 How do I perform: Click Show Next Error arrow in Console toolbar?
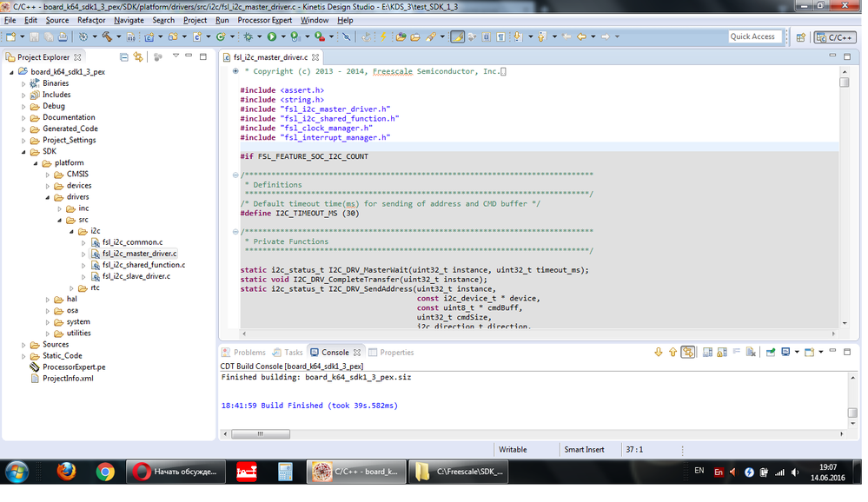pyautogui.click(x=659, y=352)
